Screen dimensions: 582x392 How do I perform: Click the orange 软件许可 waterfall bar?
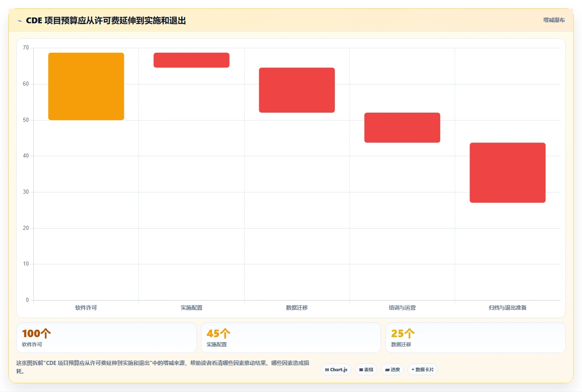click(x=86, y=86)
